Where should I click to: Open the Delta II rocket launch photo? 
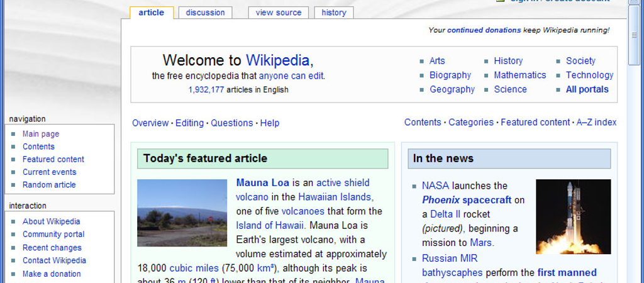click(x=574, y=216)
